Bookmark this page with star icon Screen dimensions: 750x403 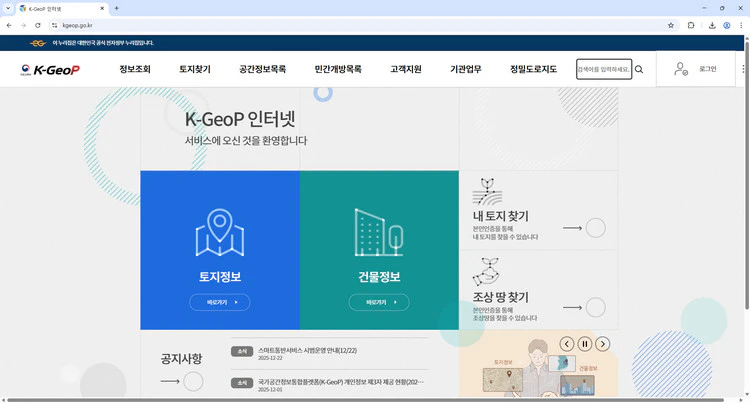coord(671,25)
